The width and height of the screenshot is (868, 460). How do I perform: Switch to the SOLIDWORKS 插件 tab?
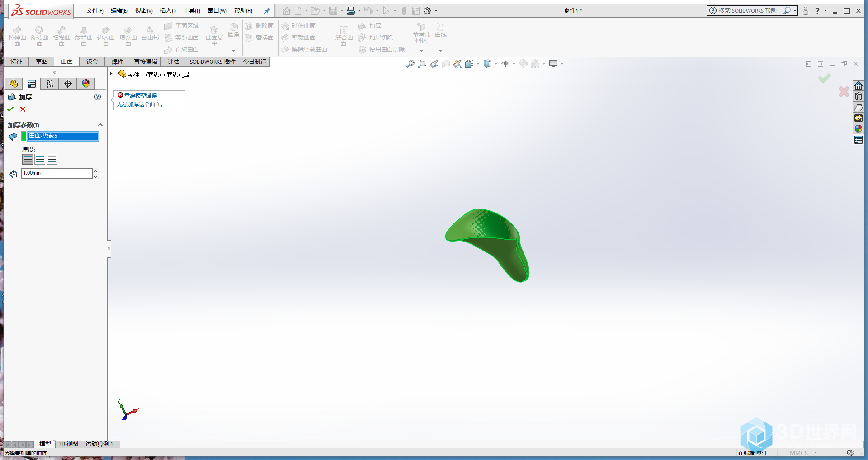coord(212,62)
